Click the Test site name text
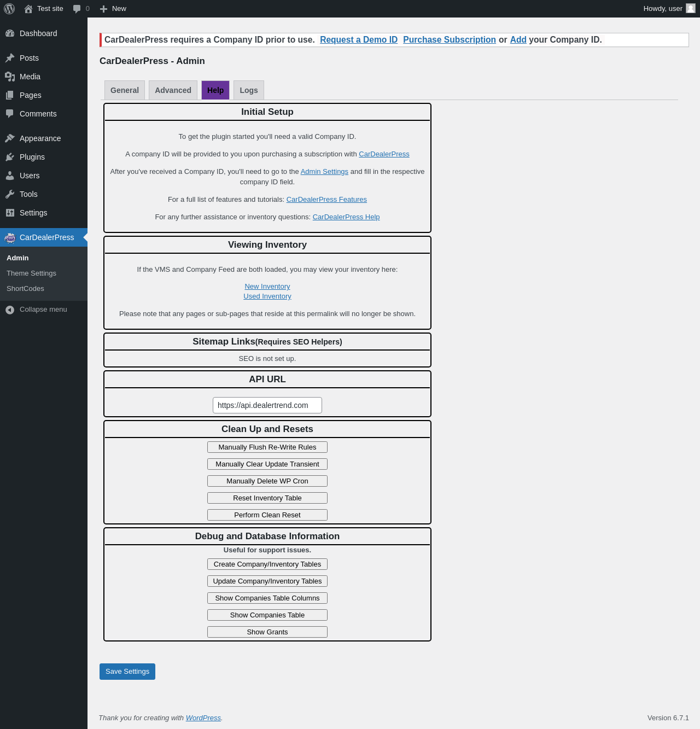 50,9
